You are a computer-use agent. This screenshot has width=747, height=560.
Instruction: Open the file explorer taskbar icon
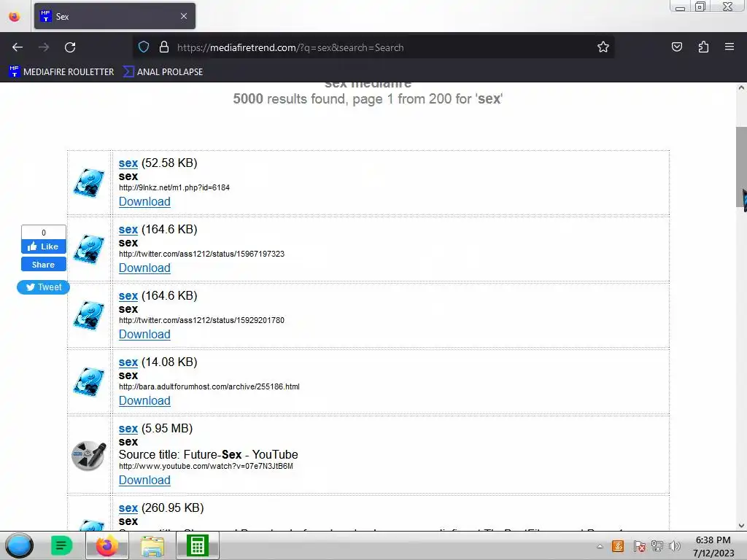(152, 545)
